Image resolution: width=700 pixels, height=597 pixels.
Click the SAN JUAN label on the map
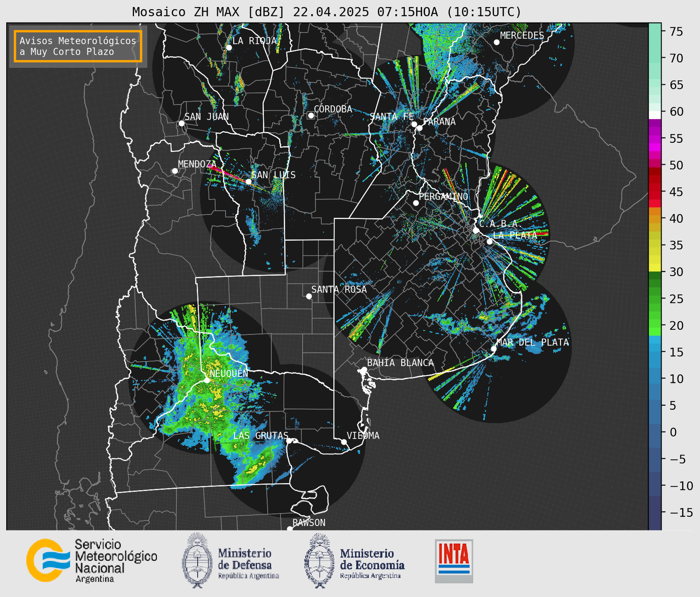[207, 117]
